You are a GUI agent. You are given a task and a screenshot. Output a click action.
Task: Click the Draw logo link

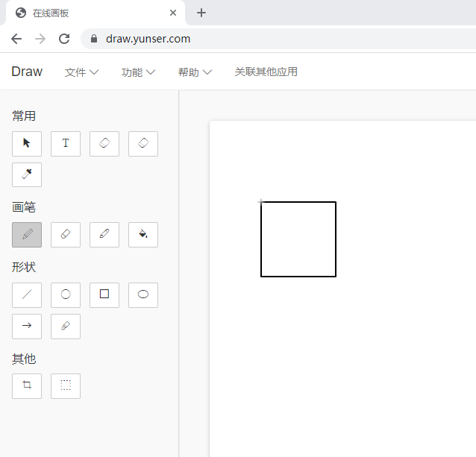pyautogui.click(x=27, y=72)
